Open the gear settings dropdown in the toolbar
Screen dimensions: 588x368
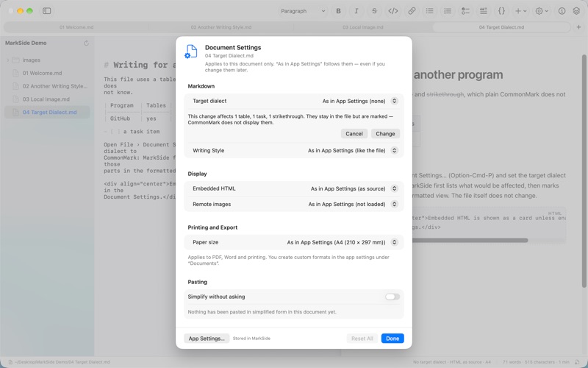(542, 11)
